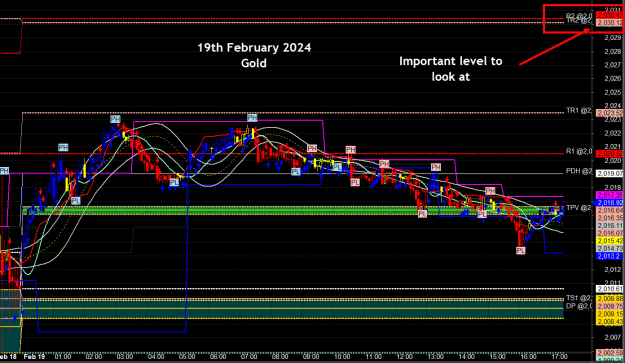Click the yellow 2,015.42 price tag
The width and height of the screenshot is (625, 363).
pyautogui.click(x=609, y=241)
